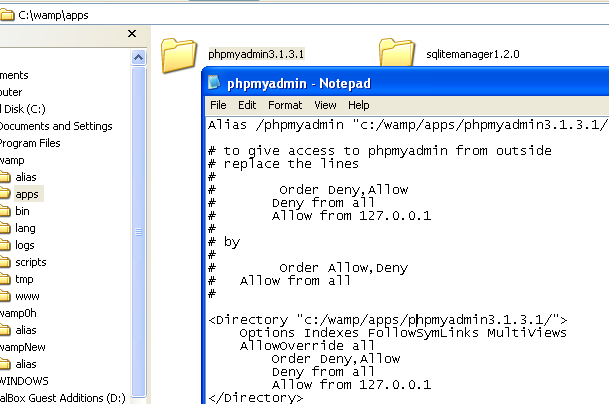Click the Options Indexes FollowSymLinks line

point(403,333)
